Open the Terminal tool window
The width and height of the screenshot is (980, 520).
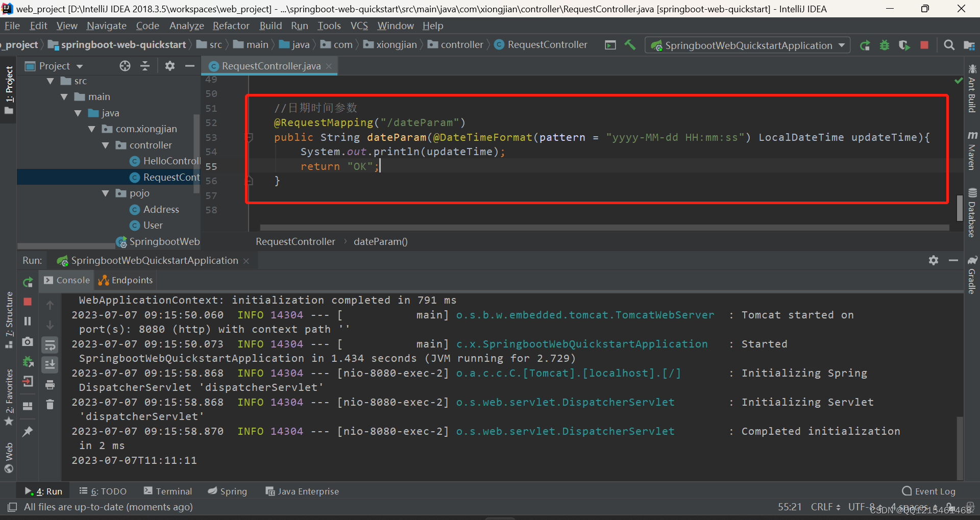(x=168, y=491)
